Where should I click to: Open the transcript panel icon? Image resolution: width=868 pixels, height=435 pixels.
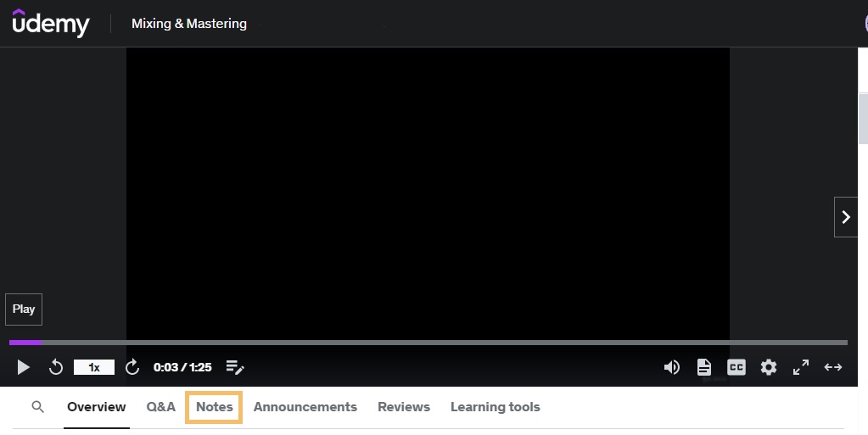[x=703, y=367]
